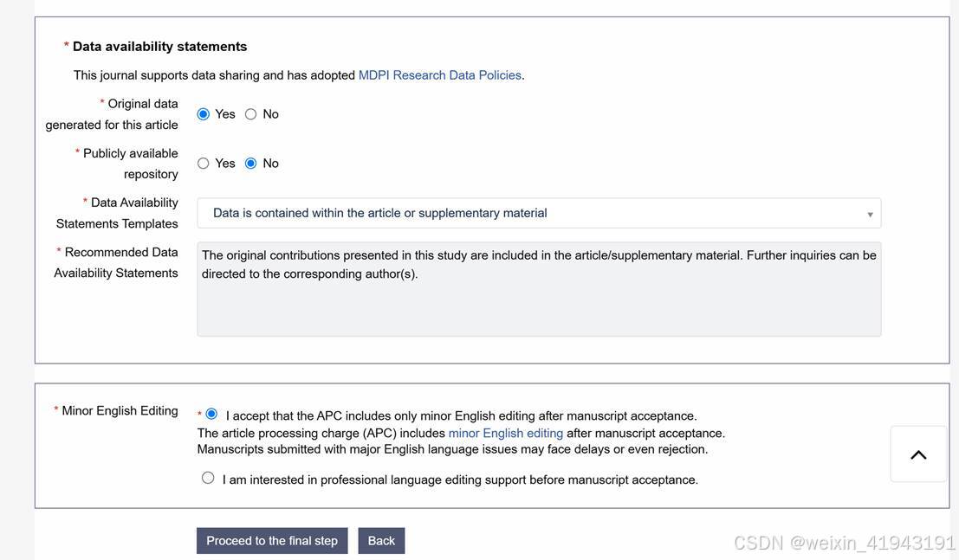Choose Yes radio for Publicly available repository
The height and width of the screenshot is (560, 959).
pos(204,164)
